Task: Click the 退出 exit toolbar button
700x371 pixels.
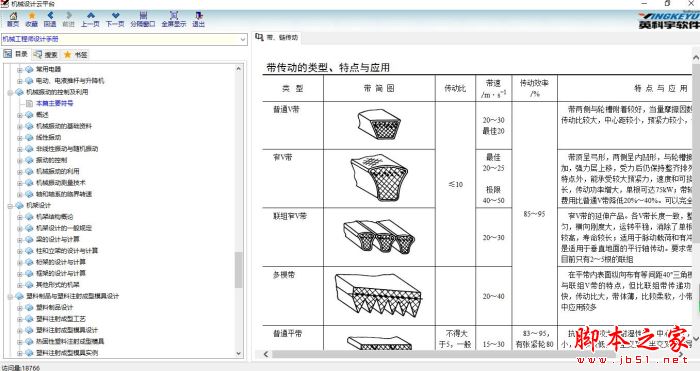Action: (x=199, y=20)
